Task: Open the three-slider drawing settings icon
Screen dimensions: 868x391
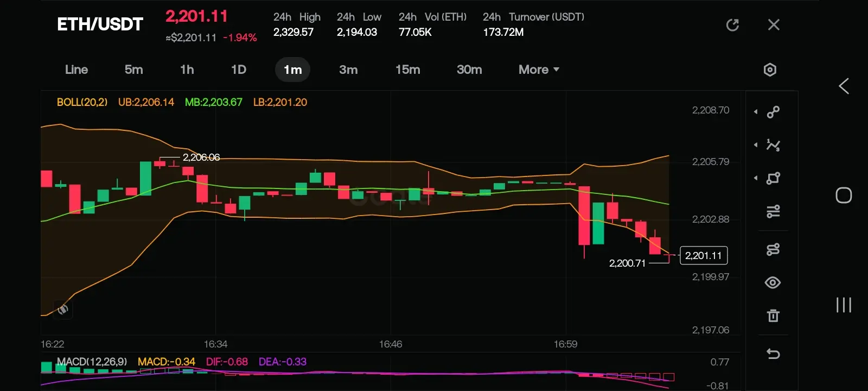Action: [x=773, y=211]
